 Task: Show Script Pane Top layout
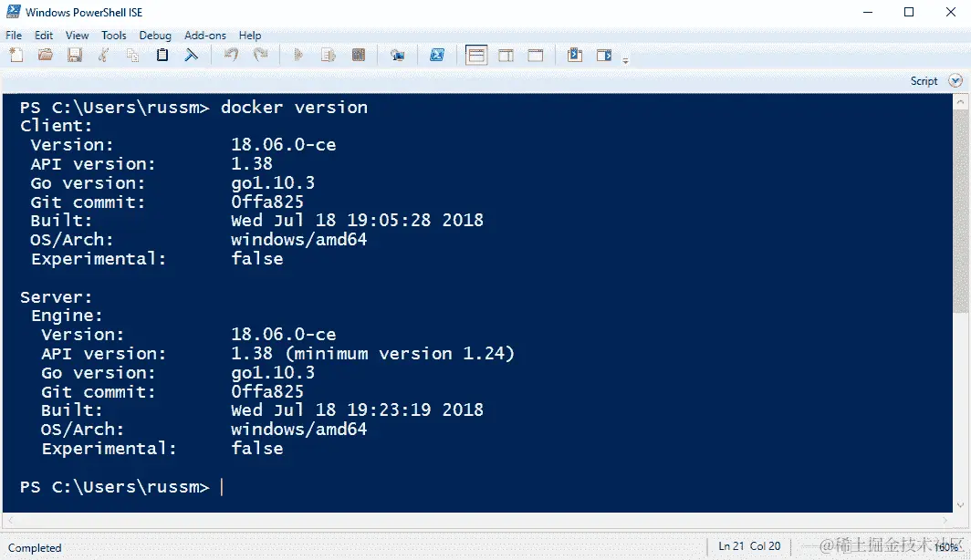pyautogui.click(x=476, y=55)
